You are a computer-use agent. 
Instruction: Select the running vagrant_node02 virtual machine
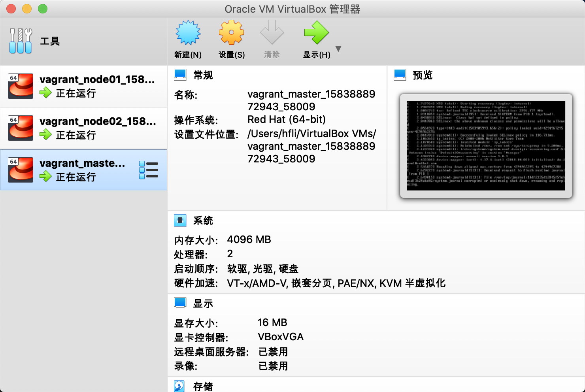point(83,128)
